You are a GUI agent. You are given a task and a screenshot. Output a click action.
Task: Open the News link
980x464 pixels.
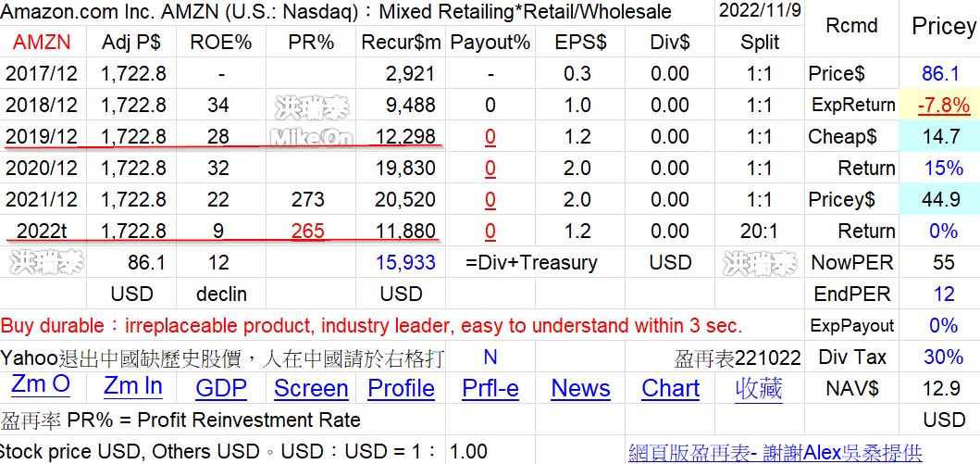click(x=580, y=388)
